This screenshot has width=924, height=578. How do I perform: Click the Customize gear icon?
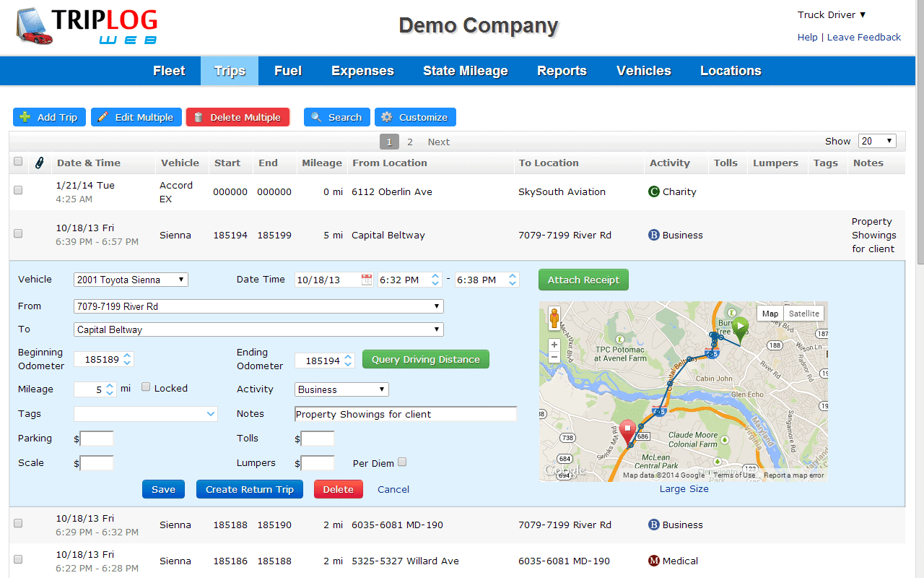387,117
